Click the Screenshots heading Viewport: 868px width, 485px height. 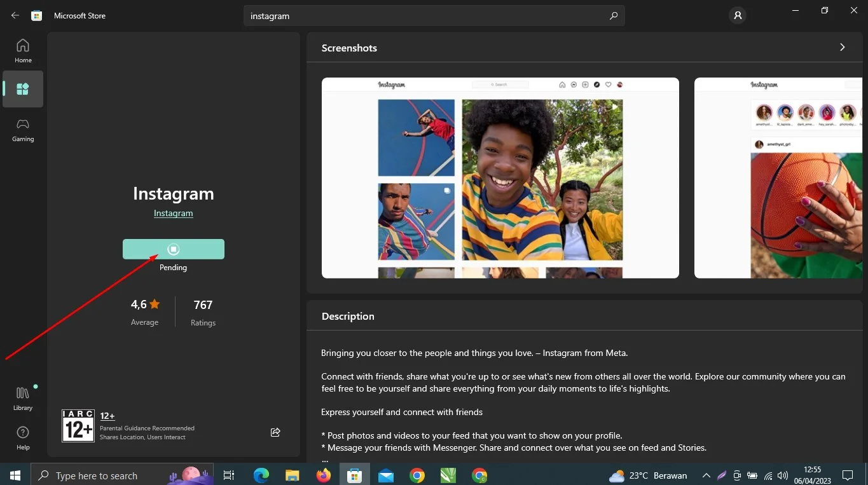(x=349, y=48)
